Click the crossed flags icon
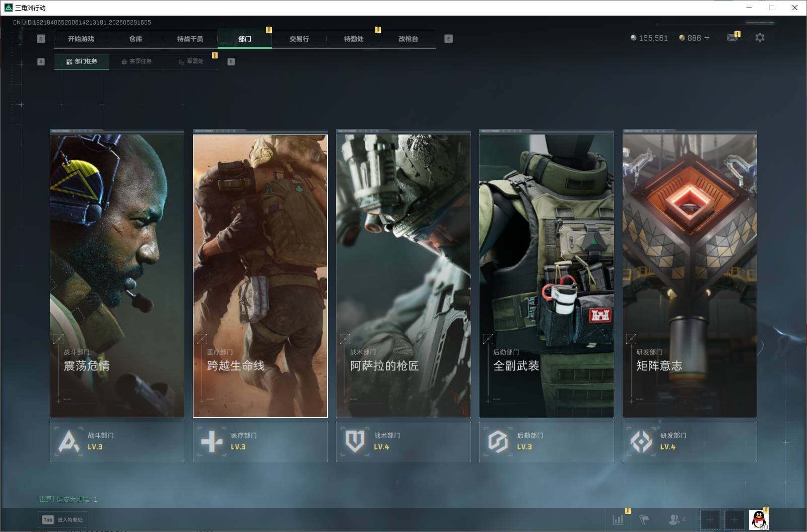807x532 pixels. coord(644,519)
